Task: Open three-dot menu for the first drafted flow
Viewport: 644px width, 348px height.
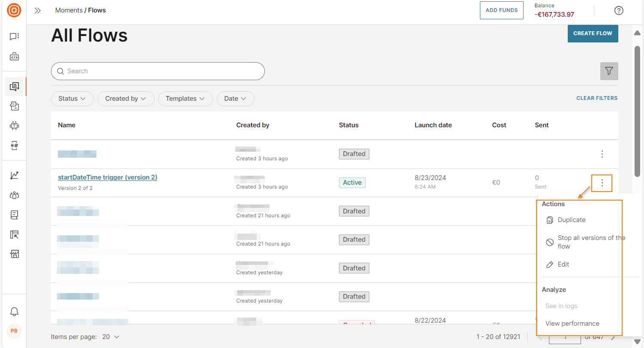Action: [602, 154]
